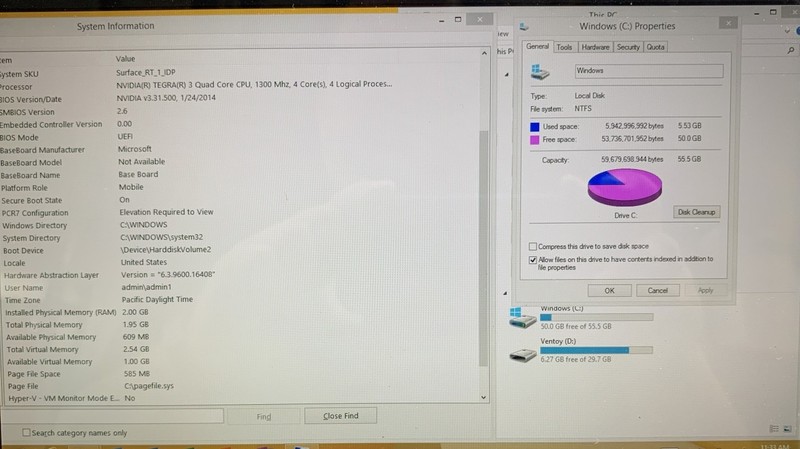Select the Platform Role row
Image resolution: width=800 pixels, height=449 pixels.
pos(240,187)
